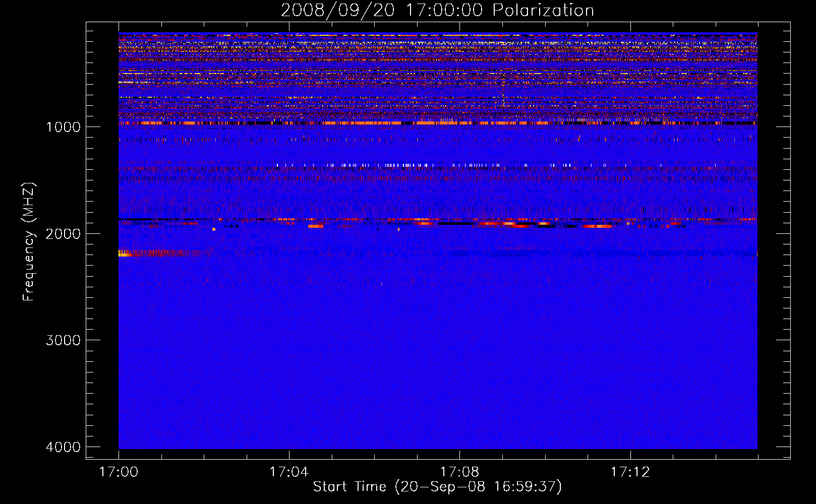Click the 17:08 time tick label
The image size is (816, 504).
point(459,472)
